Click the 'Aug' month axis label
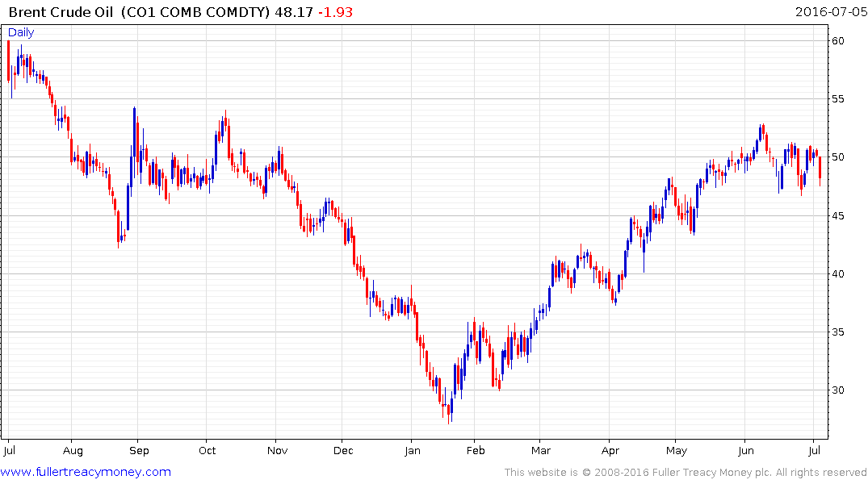The width and height of the screenshot is (868, 484). pos(73,451)
